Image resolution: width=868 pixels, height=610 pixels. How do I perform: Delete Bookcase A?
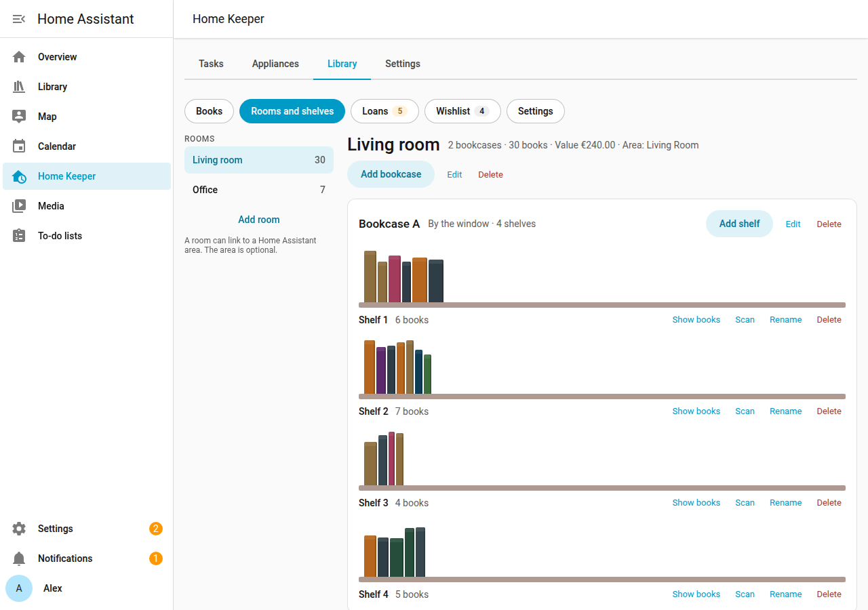(x=829, y=224)
